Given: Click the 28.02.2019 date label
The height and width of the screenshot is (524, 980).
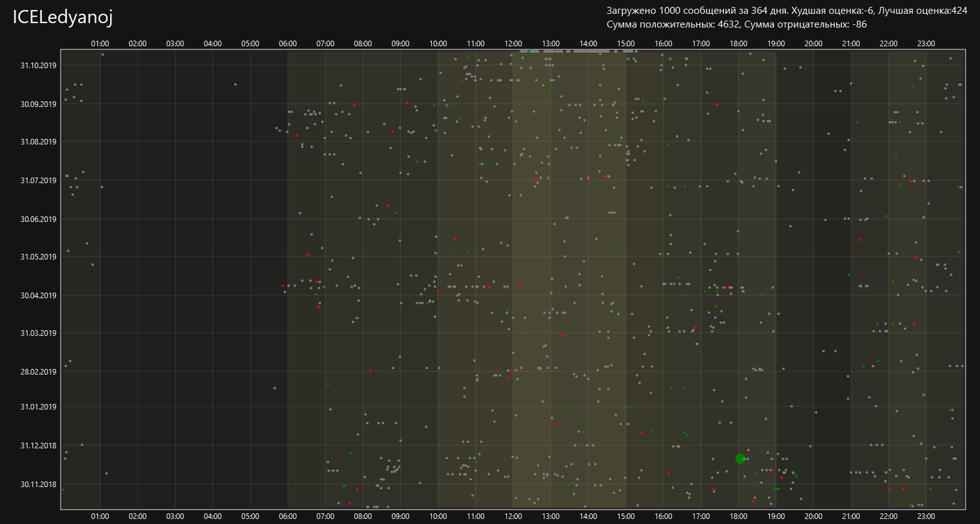Looking at the screenshot, I should pos(38,371).
